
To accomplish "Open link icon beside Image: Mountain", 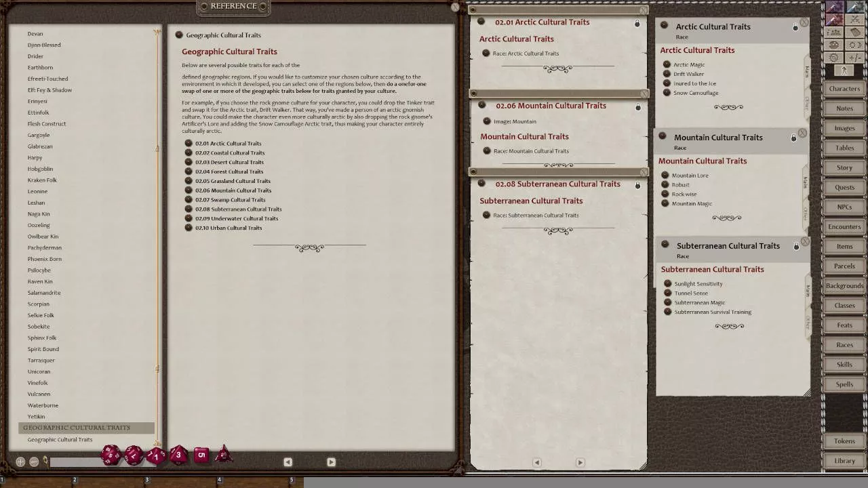I will 487,121.
